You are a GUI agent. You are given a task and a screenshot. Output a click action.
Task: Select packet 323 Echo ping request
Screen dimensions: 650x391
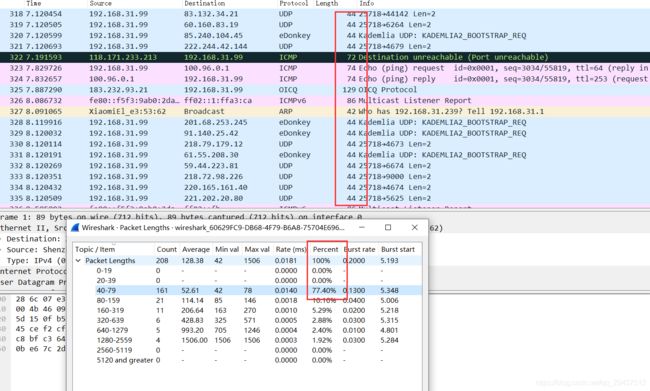pos(325,68)
